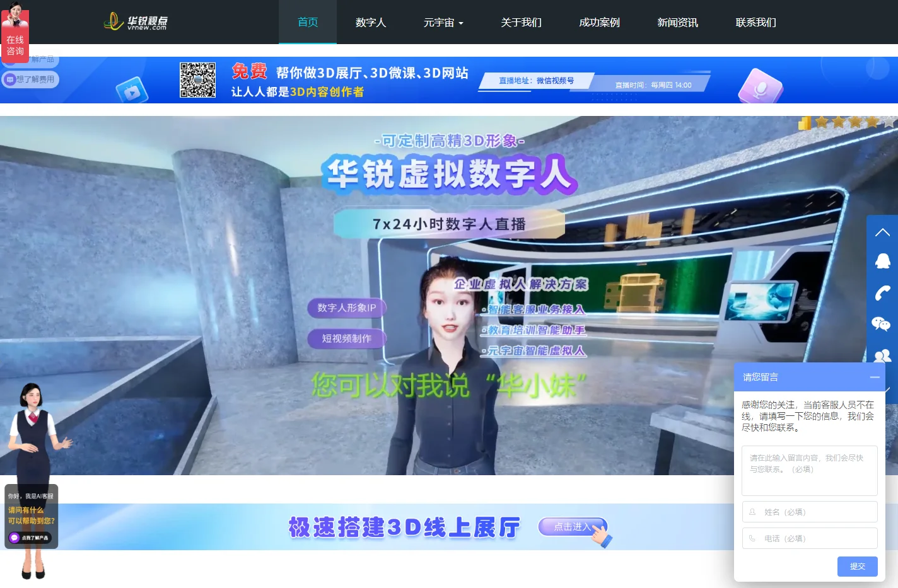Open the 关于我们 page

522,23
